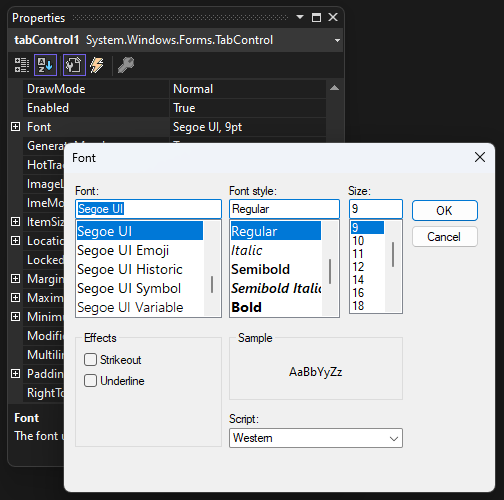Open the Events lightning bolt icon
The height and width of the screenshot is (500, 504).
click(x=97, y=65)
